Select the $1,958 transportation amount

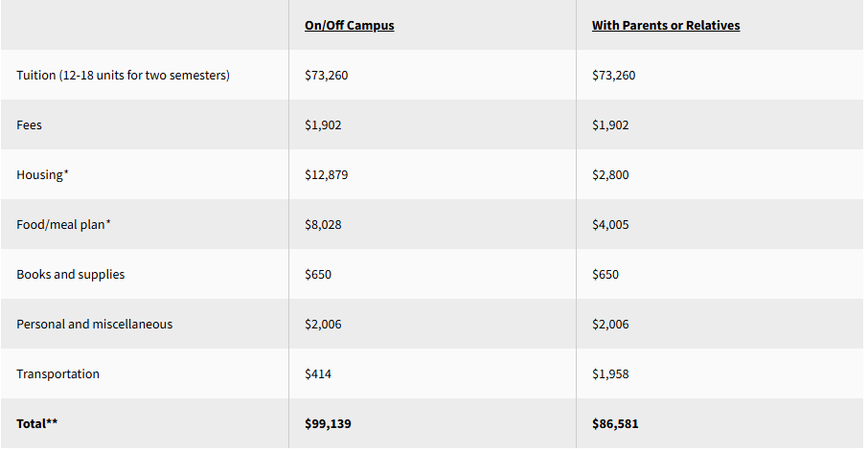(610, 374)
